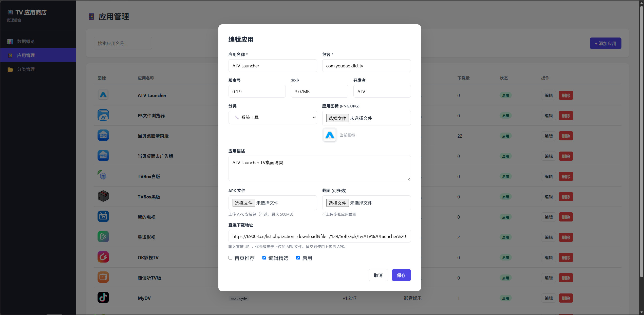Screen dimensions: 644x315
Task: Click the 数据概览 chart icon in sidebar
Action: [x=10, y=41]
